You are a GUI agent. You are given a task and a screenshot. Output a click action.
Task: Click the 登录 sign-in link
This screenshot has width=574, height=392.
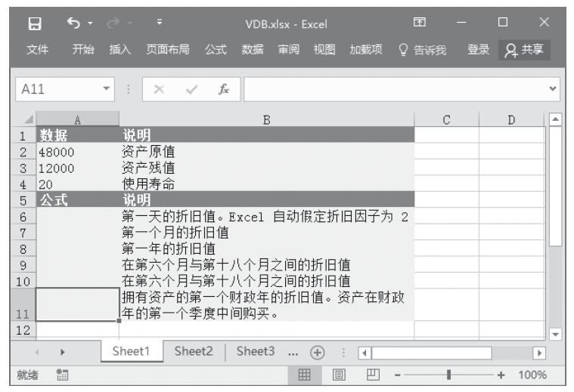pyautogui.click(x=477, y=50)
